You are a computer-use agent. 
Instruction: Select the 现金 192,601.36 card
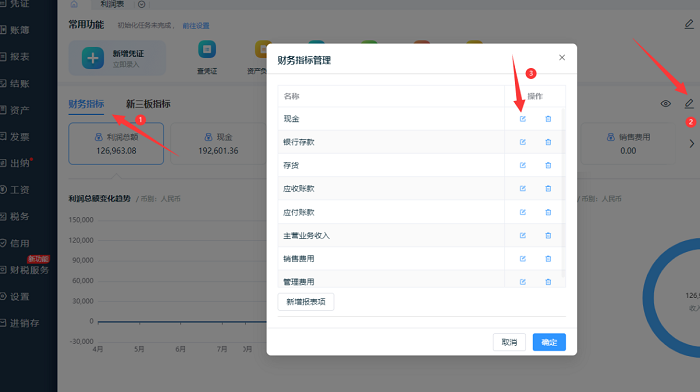218,144
